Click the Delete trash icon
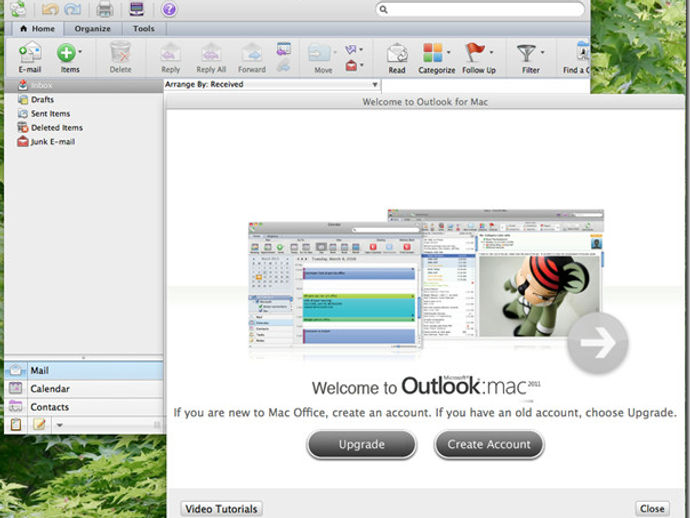690x518 pixels. tap(120, 52)
